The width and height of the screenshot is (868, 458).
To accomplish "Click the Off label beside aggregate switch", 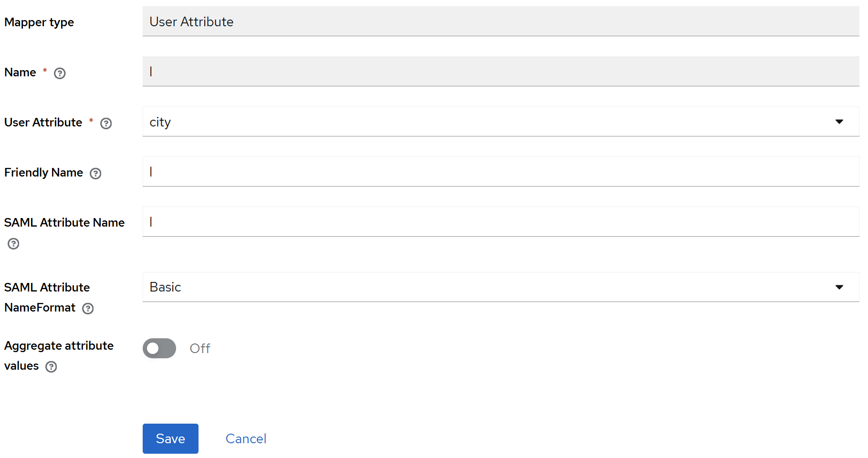I will (200, 348).
